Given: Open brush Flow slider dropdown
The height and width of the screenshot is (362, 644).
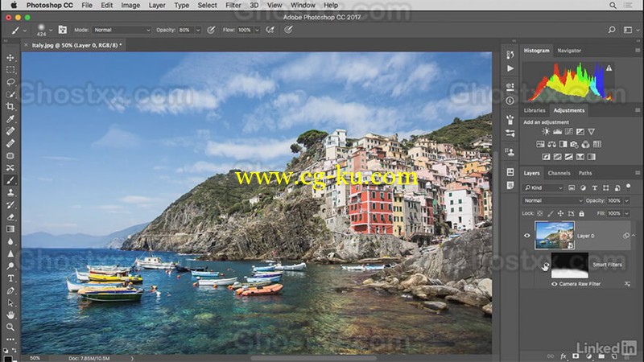Looking at the screenshot, I should coord(257,30).
